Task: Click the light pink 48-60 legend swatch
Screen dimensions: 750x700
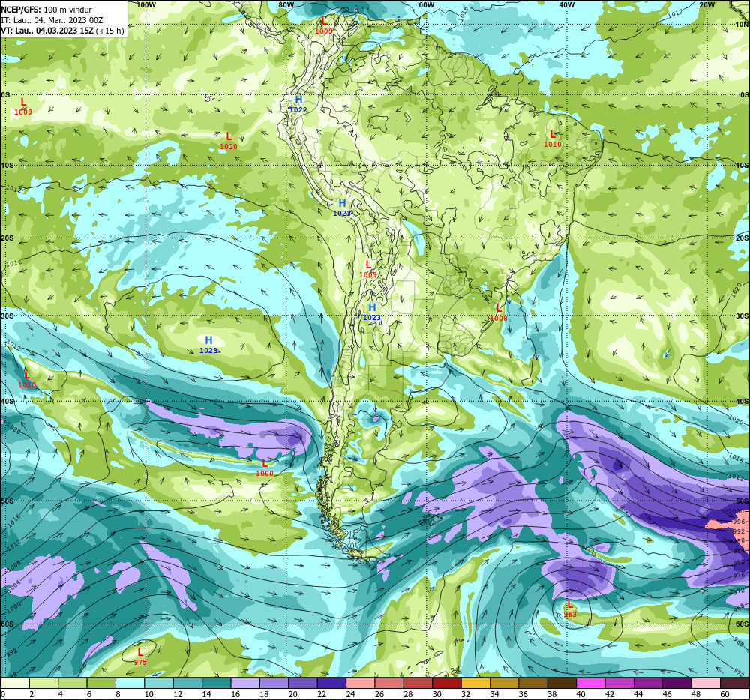Action: tap(706, 683)
